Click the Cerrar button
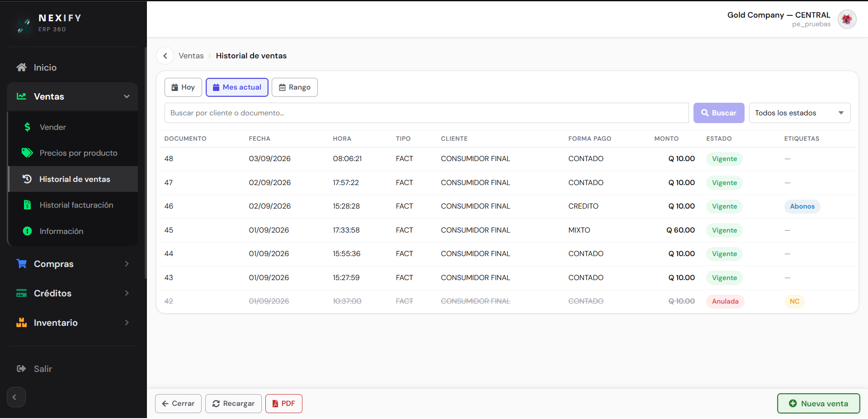Screen dimensions: 868x419 click(x=178, y=404)
